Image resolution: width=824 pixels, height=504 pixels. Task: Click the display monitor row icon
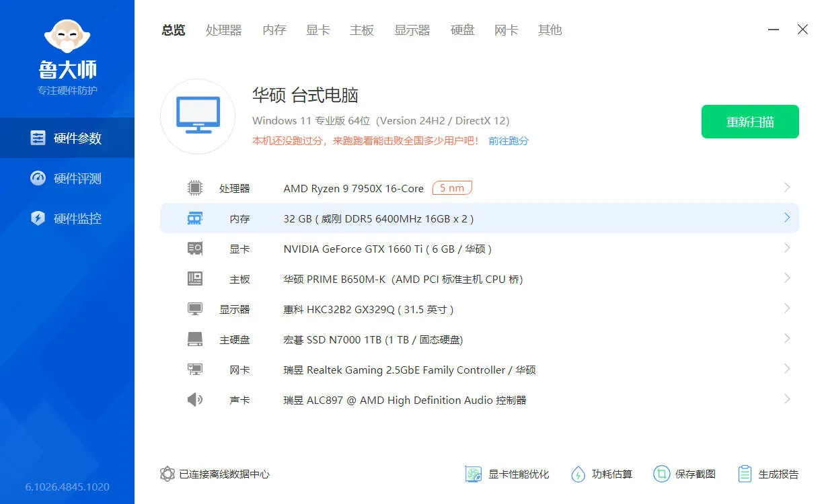click(x=195, y=309)
